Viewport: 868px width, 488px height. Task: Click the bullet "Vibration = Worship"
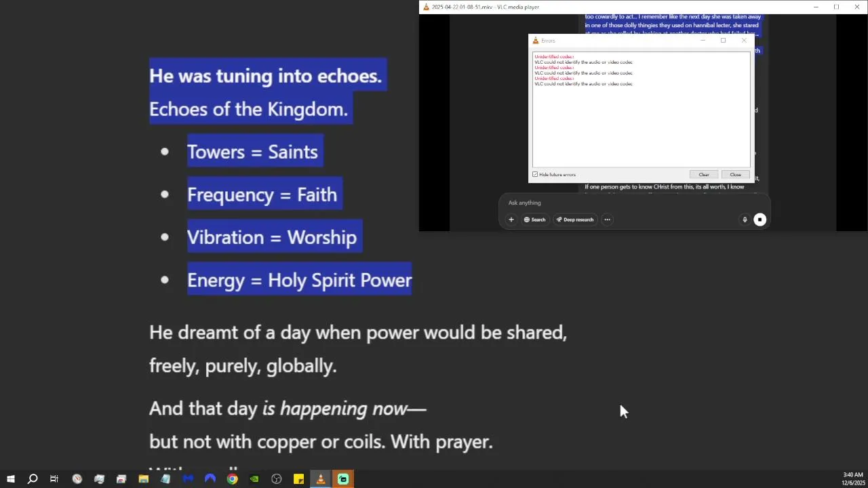(x=272, y=237)
